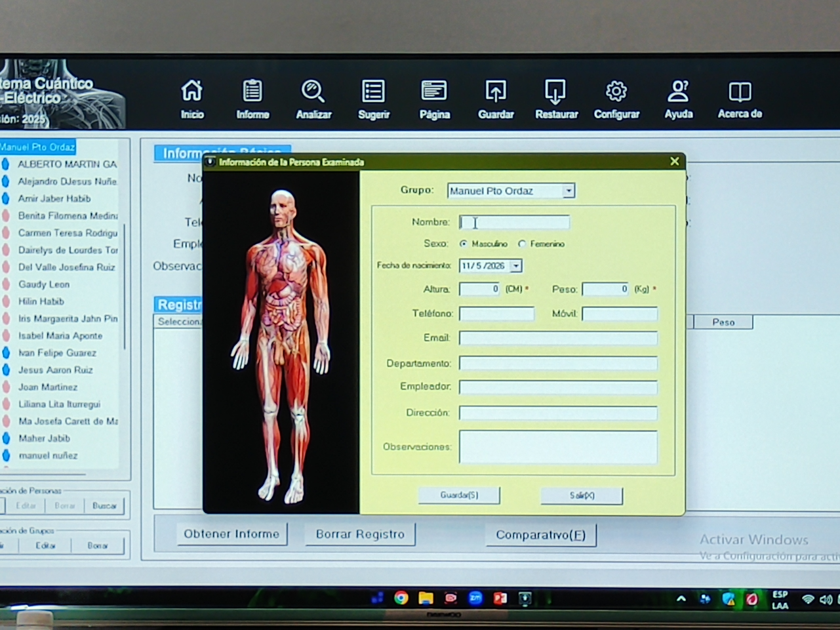840x630 pixels.
Task: Select the Femenino radio button
Action: (522, 244)
